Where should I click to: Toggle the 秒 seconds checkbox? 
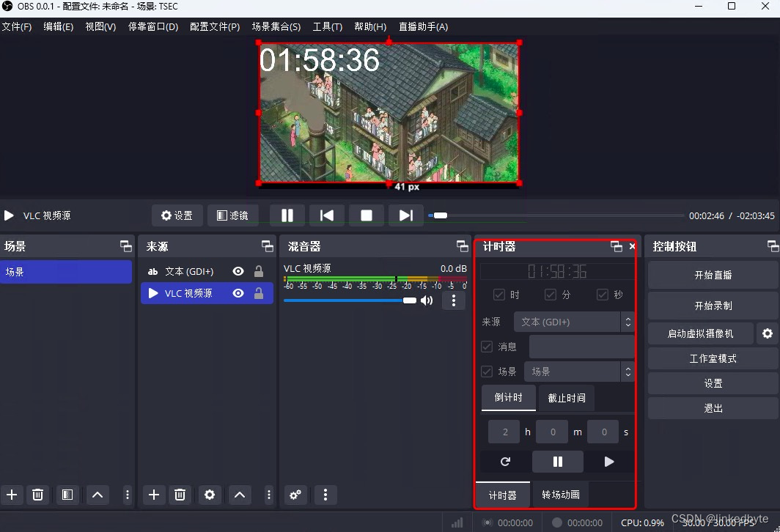[x=603, y=295]
